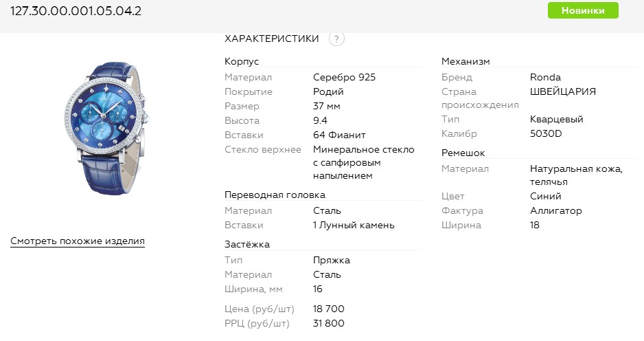
Task: Click the ШВЕЙЦАРИЯ country value
Action: pos(563,91)
